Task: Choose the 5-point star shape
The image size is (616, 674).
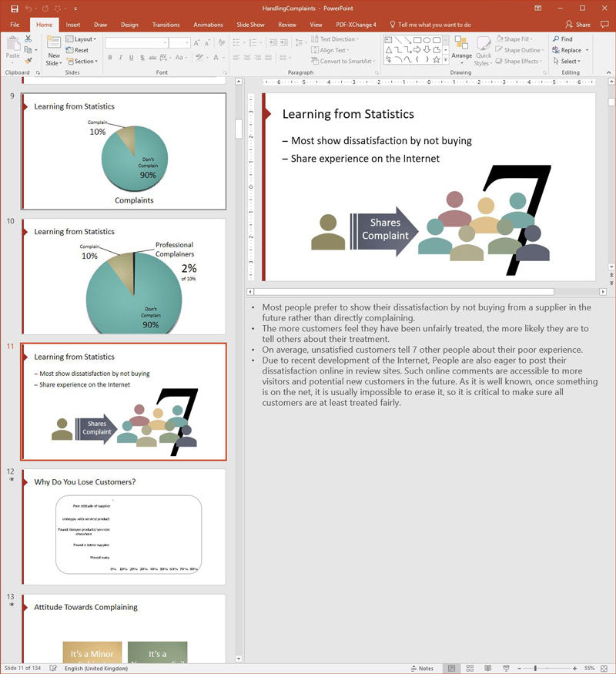Action: [x=437, y=60]
